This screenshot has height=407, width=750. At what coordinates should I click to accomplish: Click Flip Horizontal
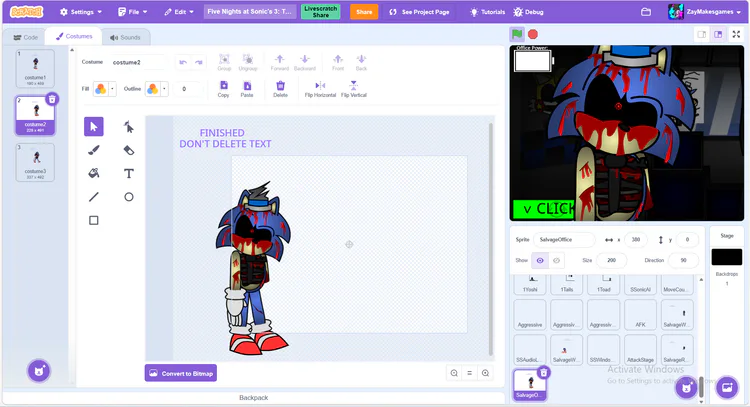click(x=320, y=88)
